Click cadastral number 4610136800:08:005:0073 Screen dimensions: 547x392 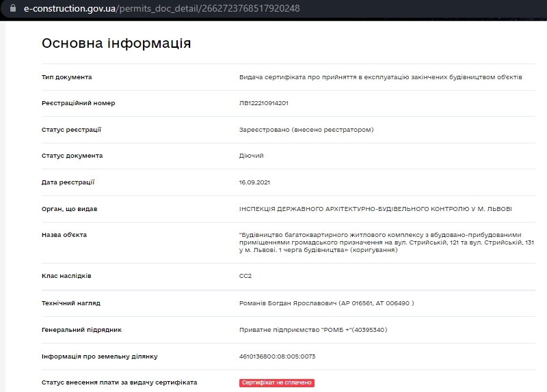[x=277, y=356]
